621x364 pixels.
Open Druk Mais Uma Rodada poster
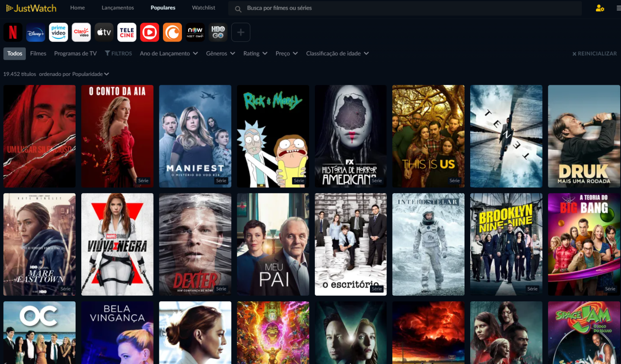[584, 136]
